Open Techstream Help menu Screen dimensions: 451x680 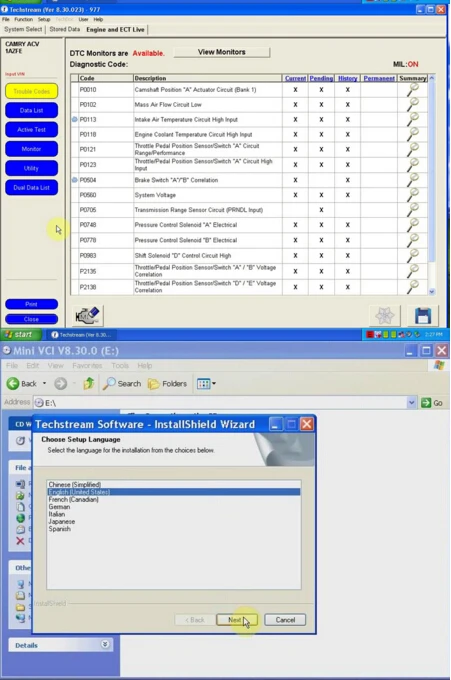click(98, 20)
